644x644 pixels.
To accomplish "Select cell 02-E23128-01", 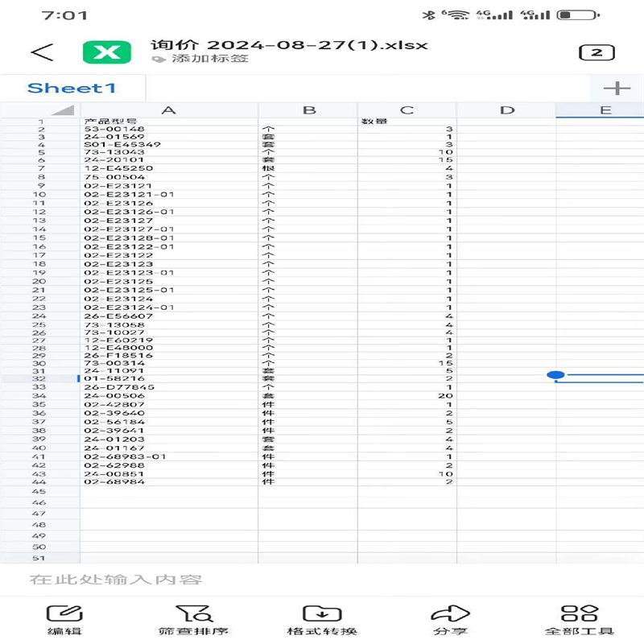I will [x=169, y=237].
